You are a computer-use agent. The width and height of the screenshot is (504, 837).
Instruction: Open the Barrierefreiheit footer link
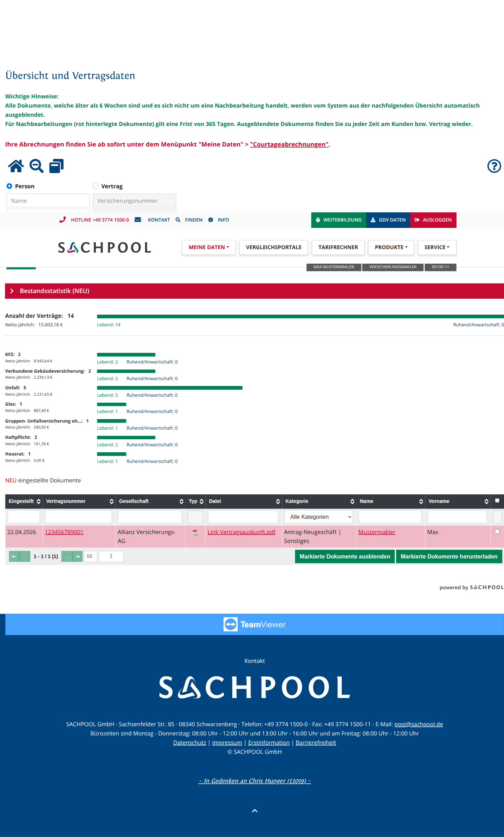coord(316,743)
